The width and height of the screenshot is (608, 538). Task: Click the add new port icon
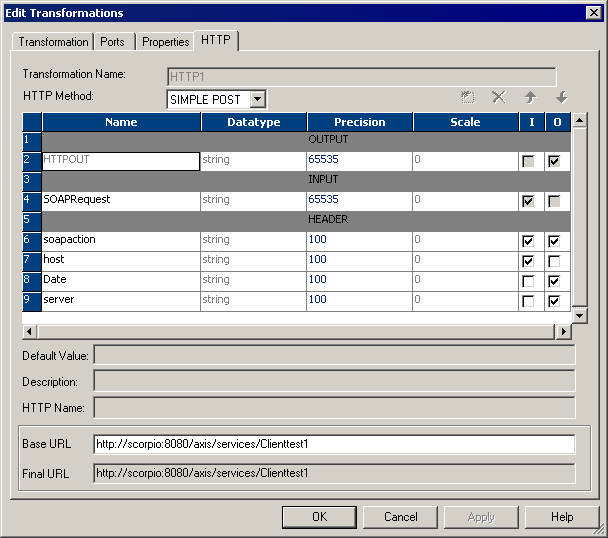[x=468, y=97]
